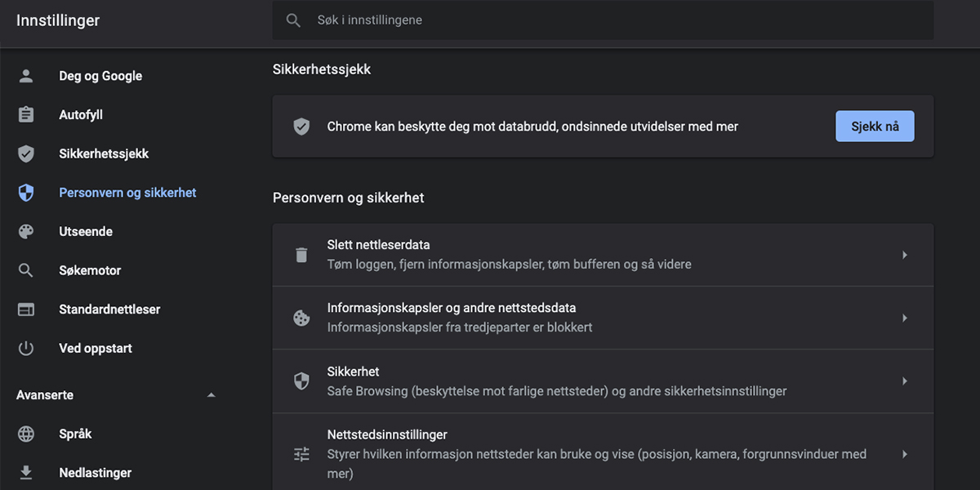
Task: Click the Ved oppstart power icon
Action: coord(26,349)
